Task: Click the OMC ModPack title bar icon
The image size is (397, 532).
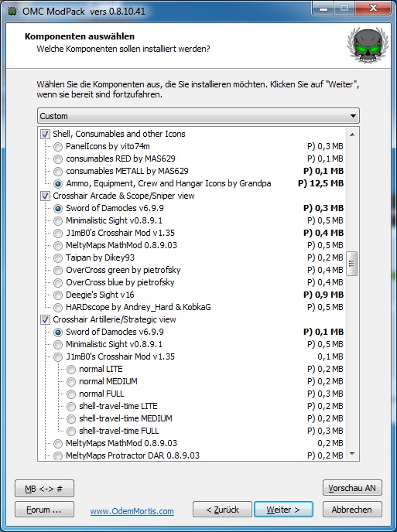Action: 12,11
